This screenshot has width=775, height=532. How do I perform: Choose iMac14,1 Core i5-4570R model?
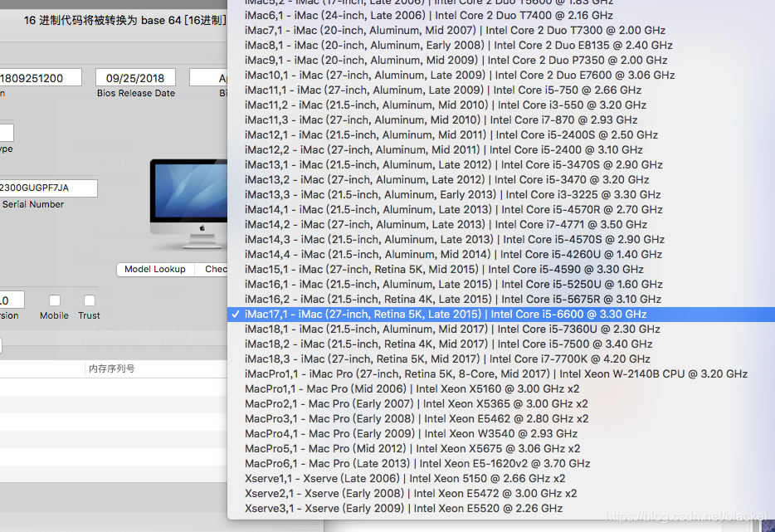click(x=501, y=210)
